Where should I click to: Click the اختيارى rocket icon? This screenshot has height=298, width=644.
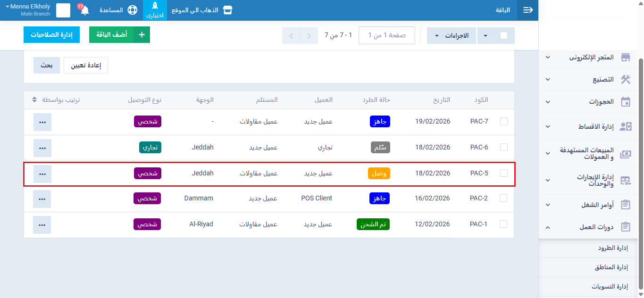coord(155,7)
